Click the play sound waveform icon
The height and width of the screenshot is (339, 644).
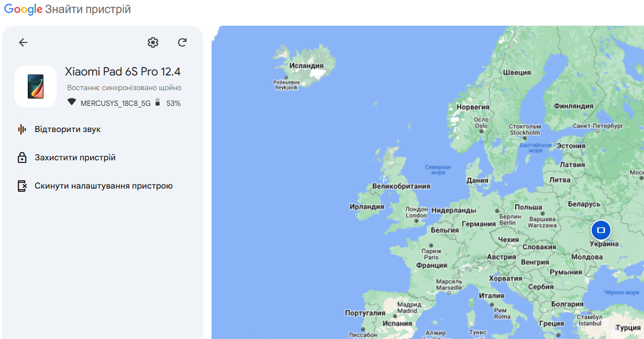pyautogui.click(x=22, y=129)
